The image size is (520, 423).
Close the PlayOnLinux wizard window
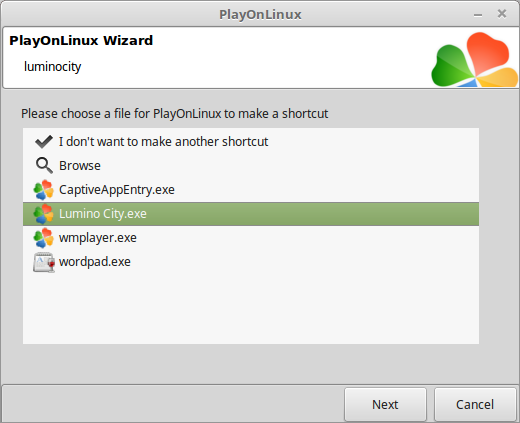coord(502,14)
